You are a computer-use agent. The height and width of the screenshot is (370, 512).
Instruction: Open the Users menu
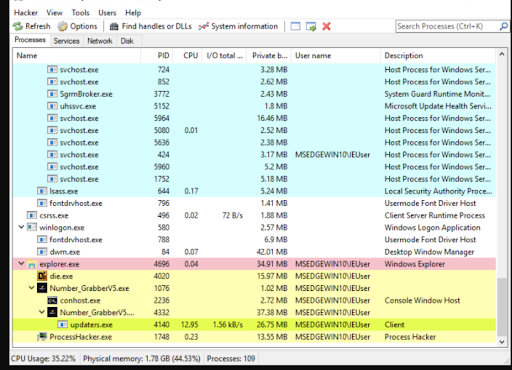[107, 13]
